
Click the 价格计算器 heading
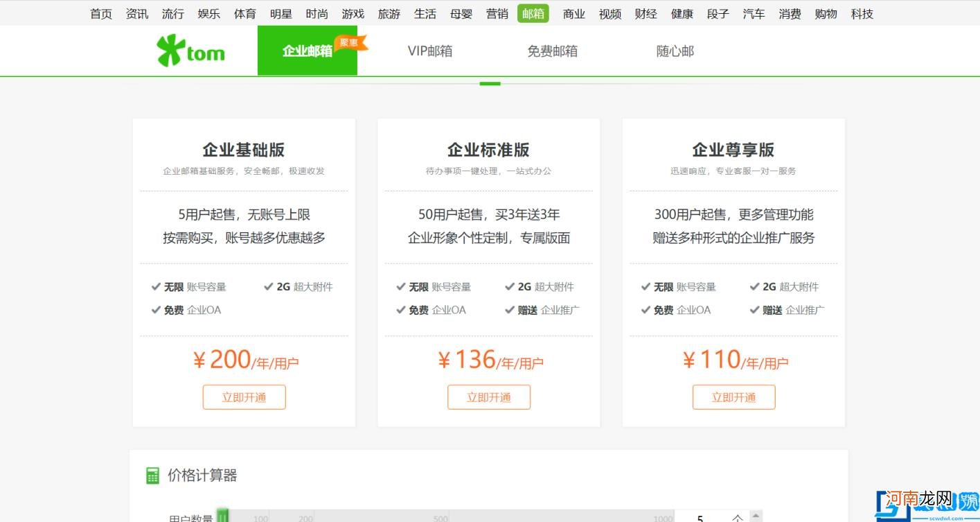tap(202, 476)
